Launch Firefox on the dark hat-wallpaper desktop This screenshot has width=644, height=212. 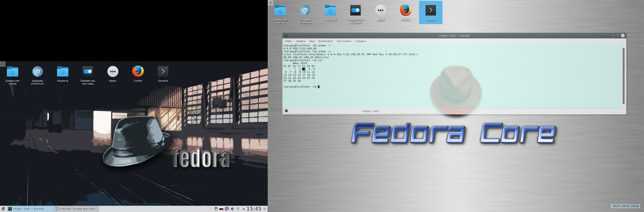[x=138, y=74]
